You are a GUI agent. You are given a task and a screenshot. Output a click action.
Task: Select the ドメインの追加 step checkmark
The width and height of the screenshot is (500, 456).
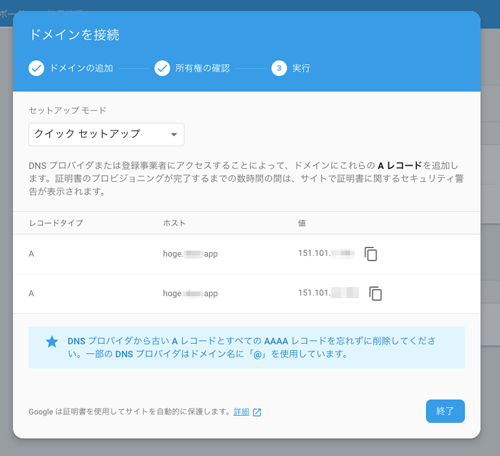[x=36, y=68]
